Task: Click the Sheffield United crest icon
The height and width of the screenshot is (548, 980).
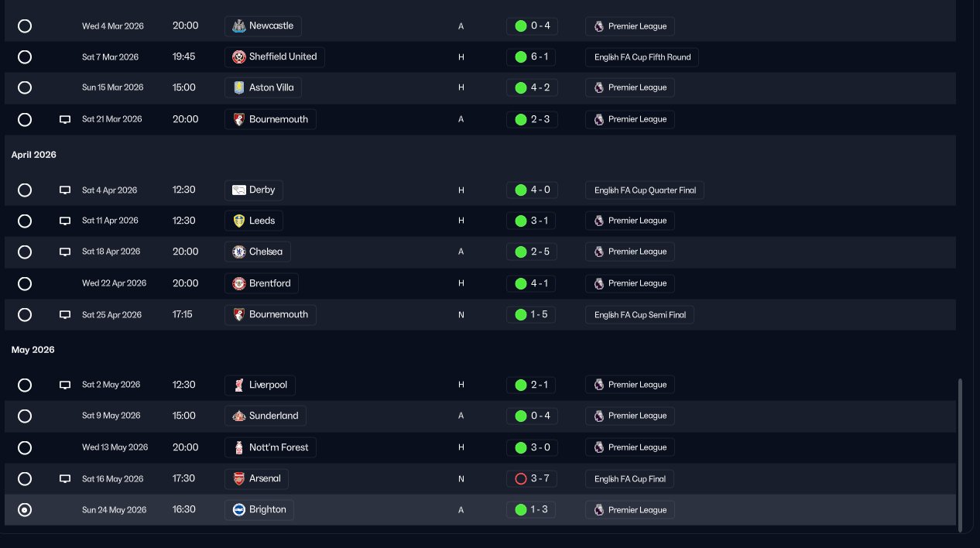Action: [x=239, y=57]
